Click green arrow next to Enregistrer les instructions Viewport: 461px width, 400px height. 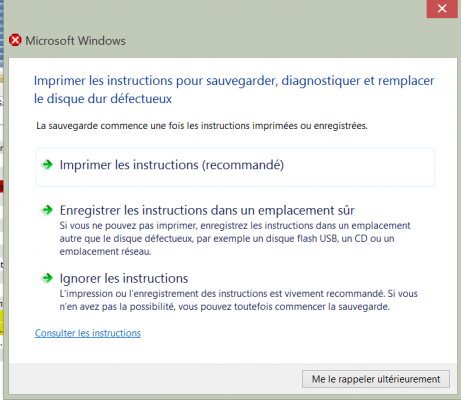[48, 210]
